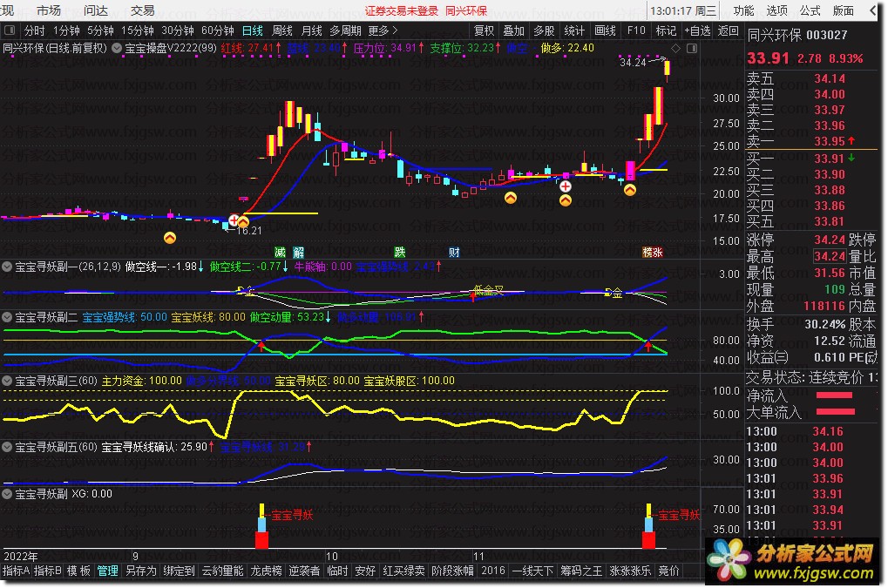
Task: Click the 榜涨 event marker
Action: tap(653, 252)
